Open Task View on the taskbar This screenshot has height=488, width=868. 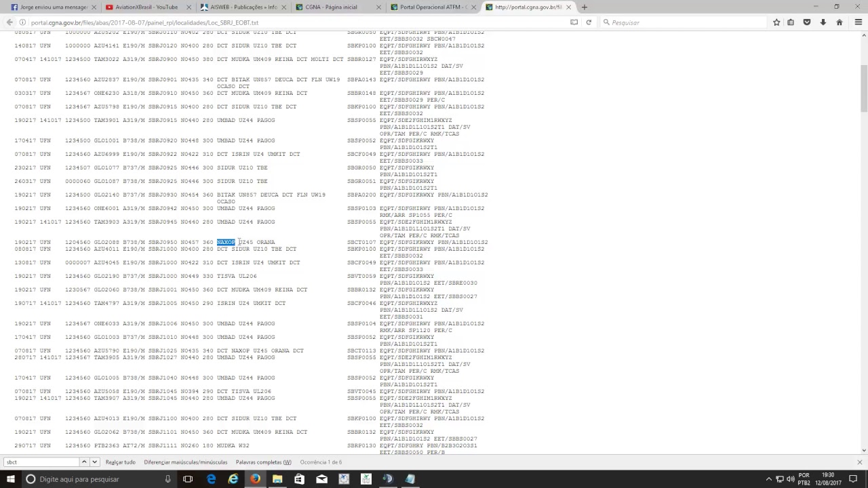coord(188,479)
